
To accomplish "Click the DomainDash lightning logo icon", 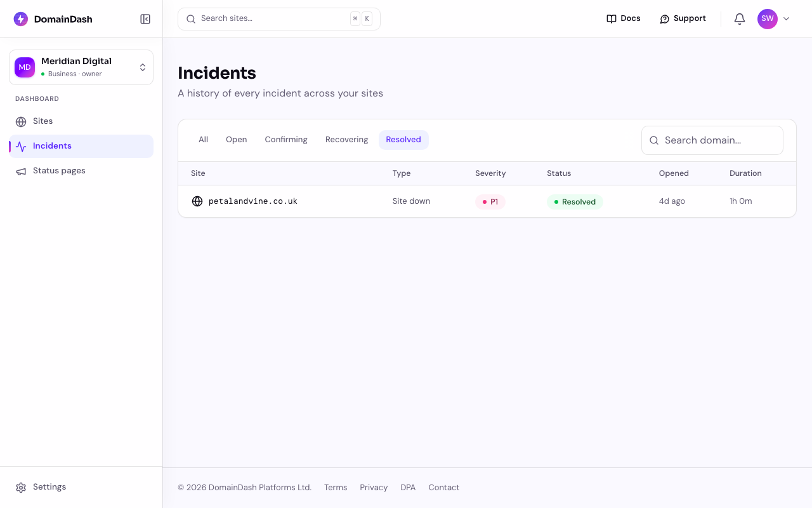I will click(x=21, y=19).
